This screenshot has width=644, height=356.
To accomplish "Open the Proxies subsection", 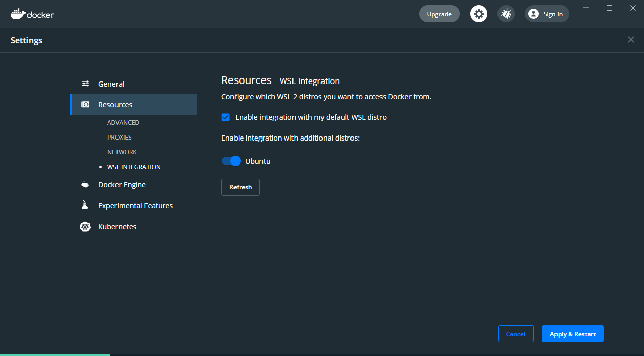I will [120, 138].
